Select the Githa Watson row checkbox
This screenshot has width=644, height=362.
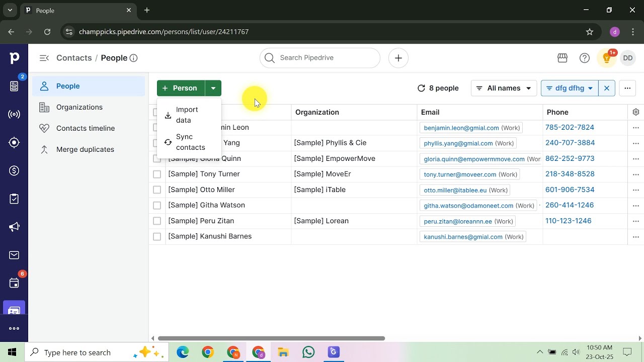click(157, 206)
